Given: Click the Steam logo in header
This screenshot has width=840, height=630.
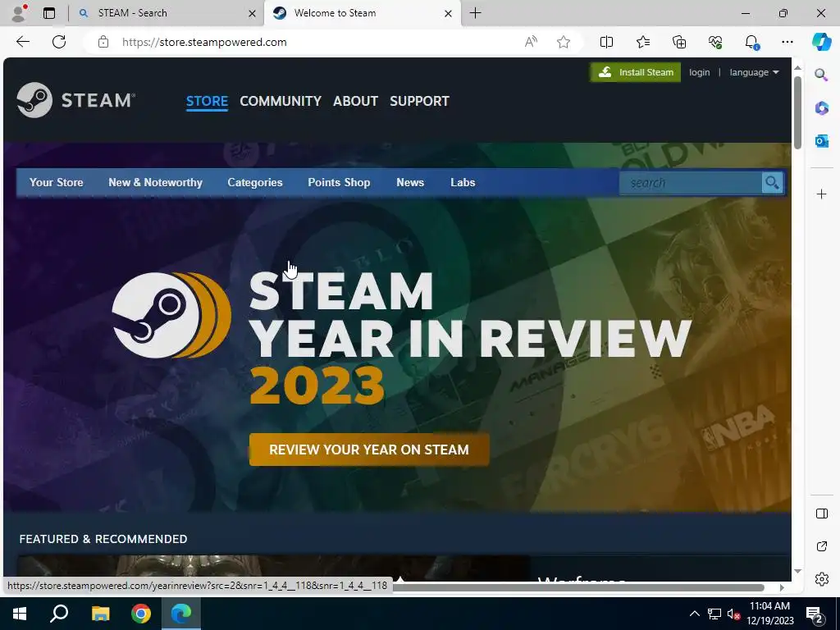Looking at the screenshot, I should click(x=76, y=100).
